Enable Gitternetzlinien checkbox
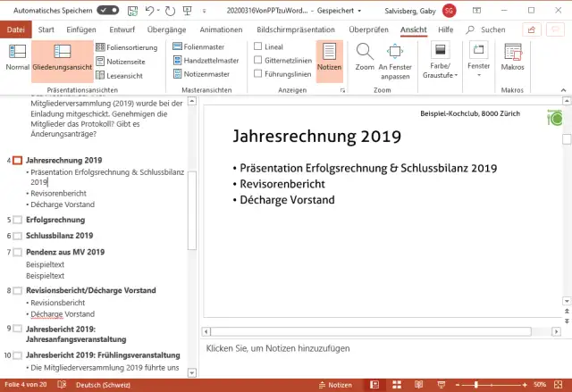 258,60
